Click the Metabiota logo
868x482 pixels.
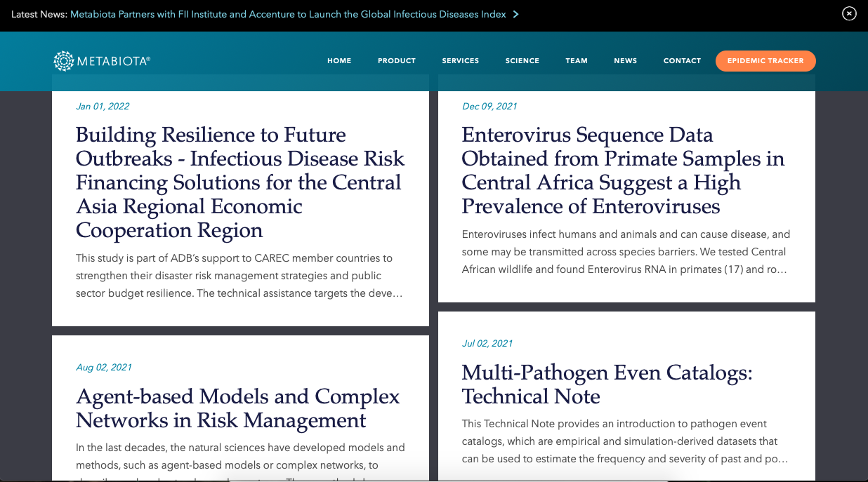(x=102, y=61)
